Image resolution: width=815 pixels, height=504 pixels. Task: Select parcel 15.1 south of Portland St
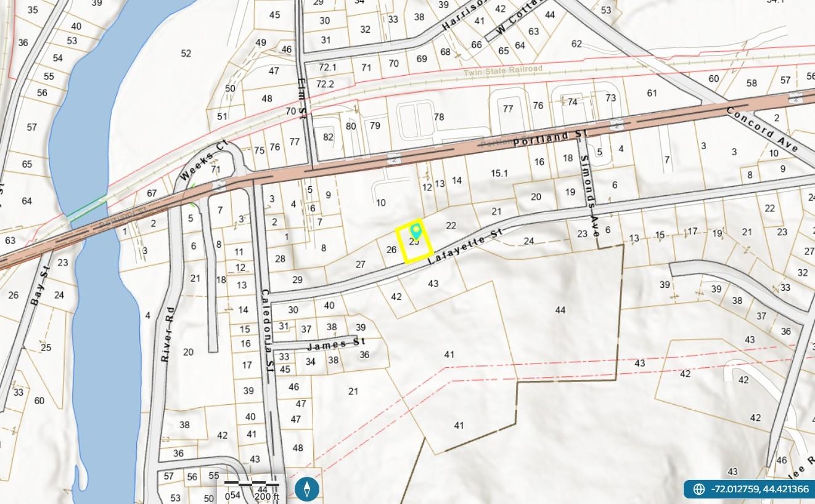pyautogui.click(x=498, y=173)
